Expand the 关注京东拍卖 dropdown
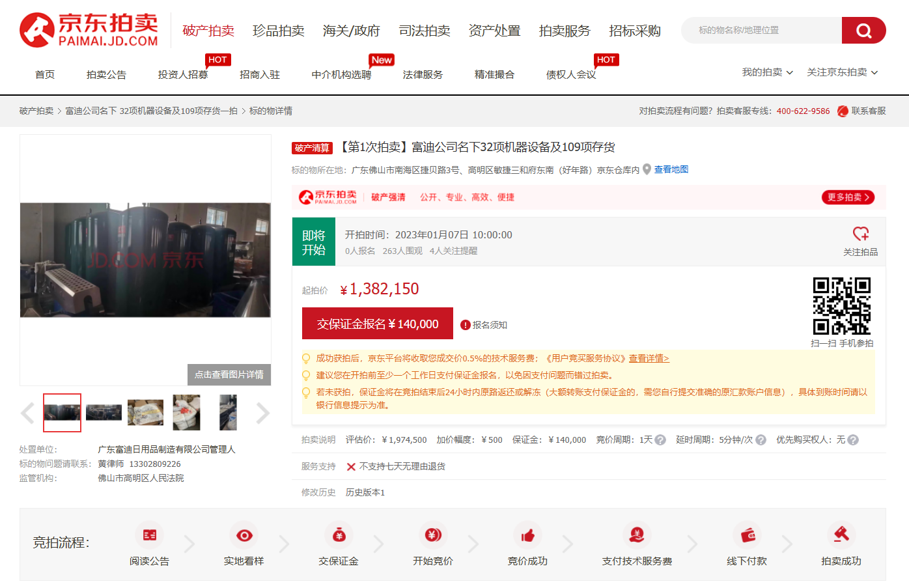This screenshot has height=588, width=909. pos(842,72)
